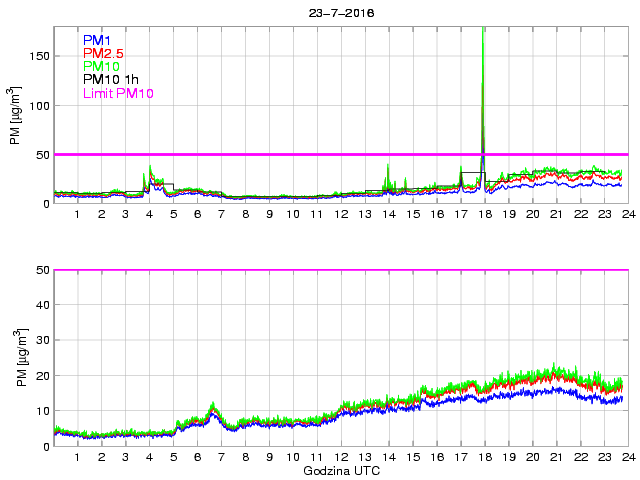
Task: Click the Godzina UTC axis label
Action: pos(341,471)
